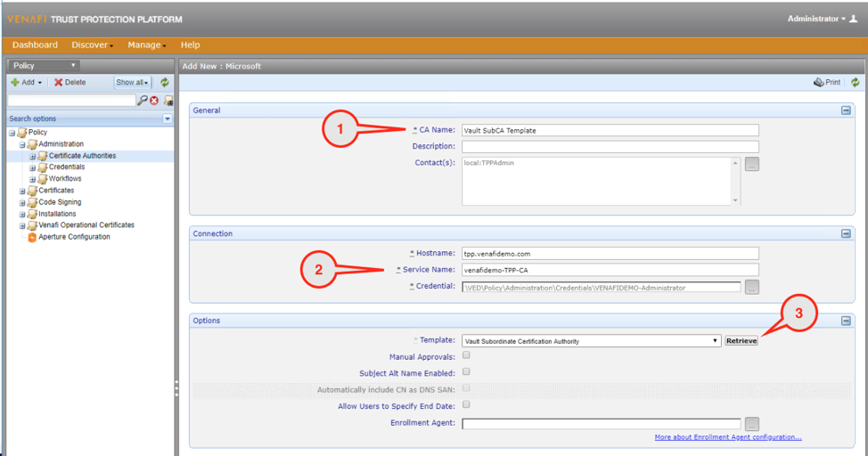This screenshot has width=868, height=456.
Task: Open the Policy tree selector dropdown
Action: (43, 65)
